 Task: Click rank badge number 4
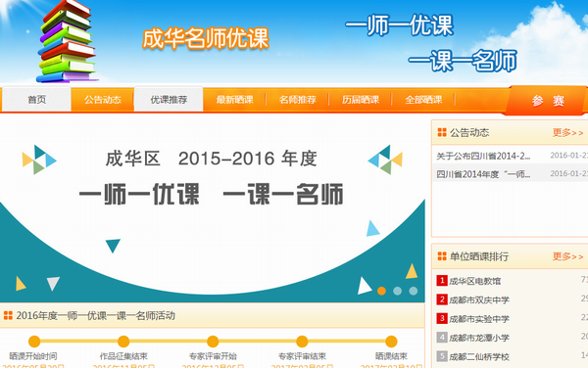(x=442, y=338)
